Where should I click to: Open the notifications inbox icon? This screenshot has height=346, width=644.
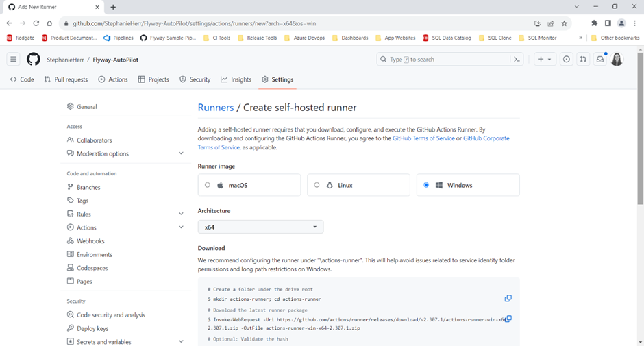(599, 60)
